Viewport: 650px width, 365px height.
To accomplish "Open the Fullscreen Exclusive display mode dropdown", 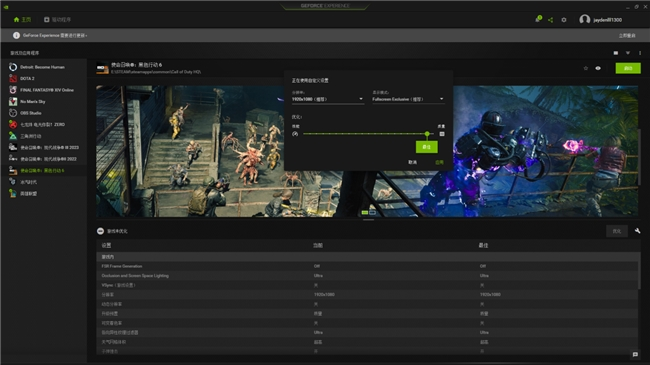I will click(x=408, y=99).
